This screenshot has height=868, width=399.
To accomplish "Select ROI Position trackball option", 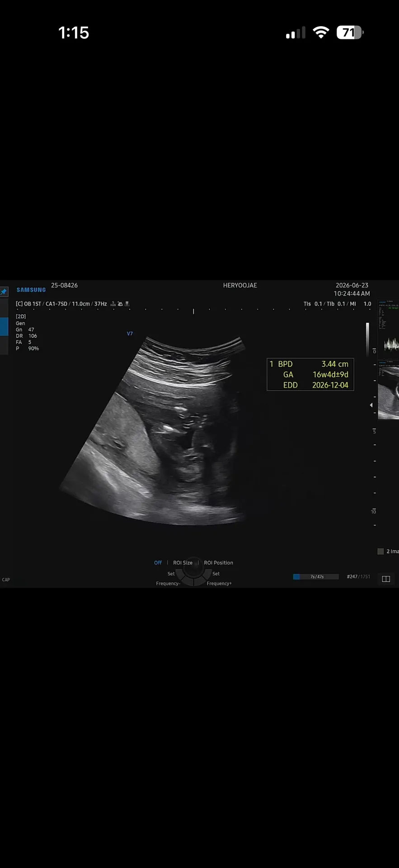I will coord(218,563).
